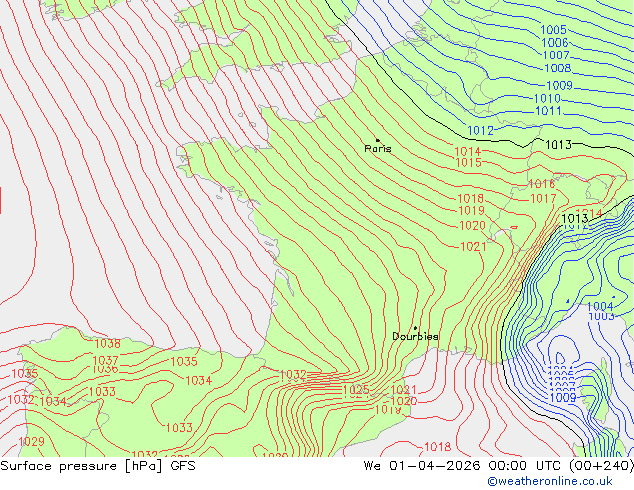Screen dimensions: 634x490
Task: Click the red 1015 isobar label
Action: click(x=468, y=163)
